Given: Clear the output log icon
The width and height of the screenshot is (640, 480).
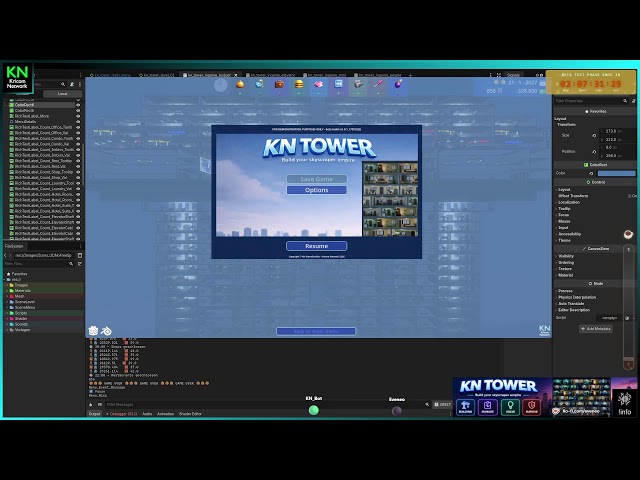Looking at the screenshot, I should (91, 404).
